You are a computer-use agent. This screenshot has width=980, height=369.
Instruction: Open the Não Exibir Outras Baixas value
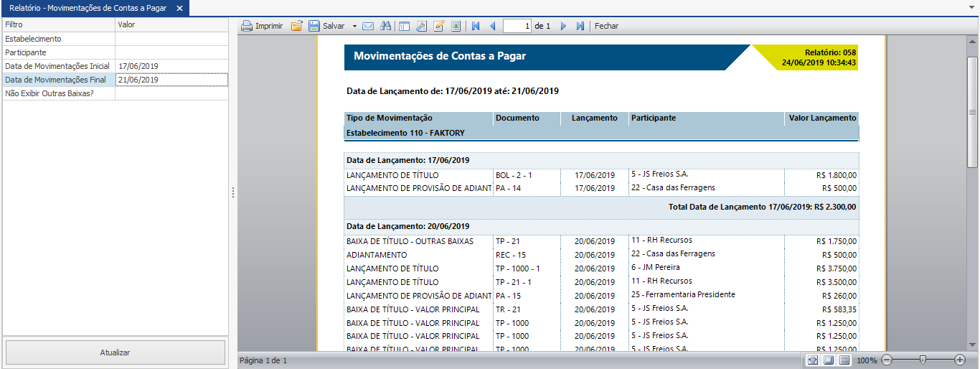pos(171,93)
